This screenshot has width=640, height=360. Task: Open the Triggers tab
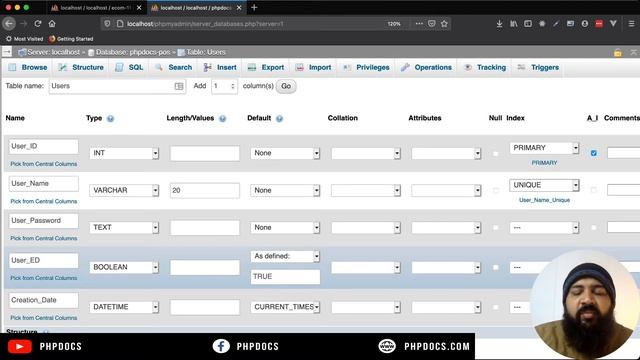pos(539,67)
